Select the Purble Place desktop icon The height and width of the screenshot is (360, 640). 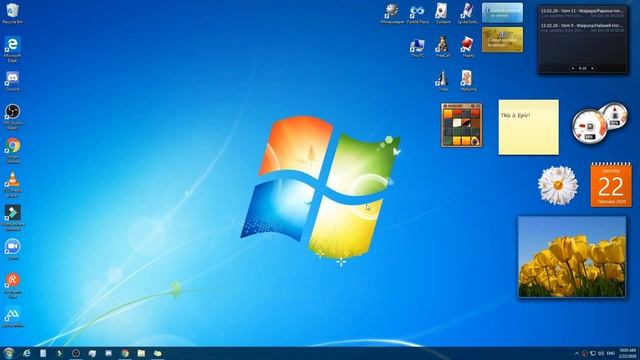pyautogui.click(x=418, y=13)
